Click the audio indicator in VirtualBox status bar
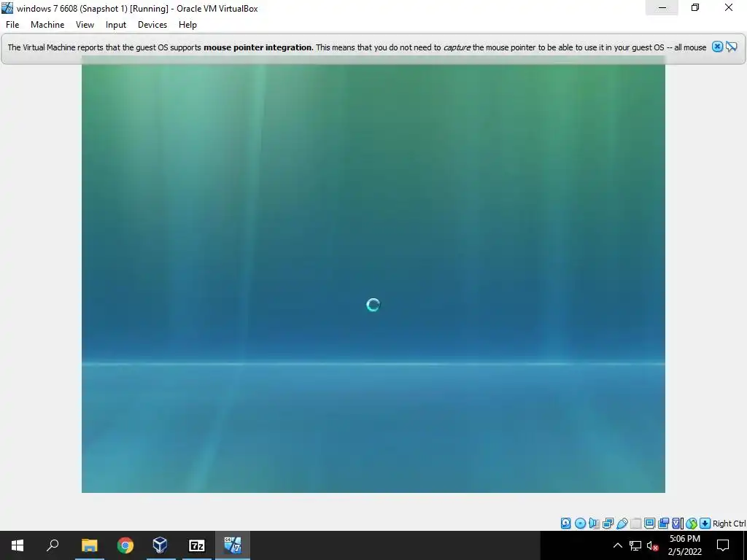 pos(594,524)
